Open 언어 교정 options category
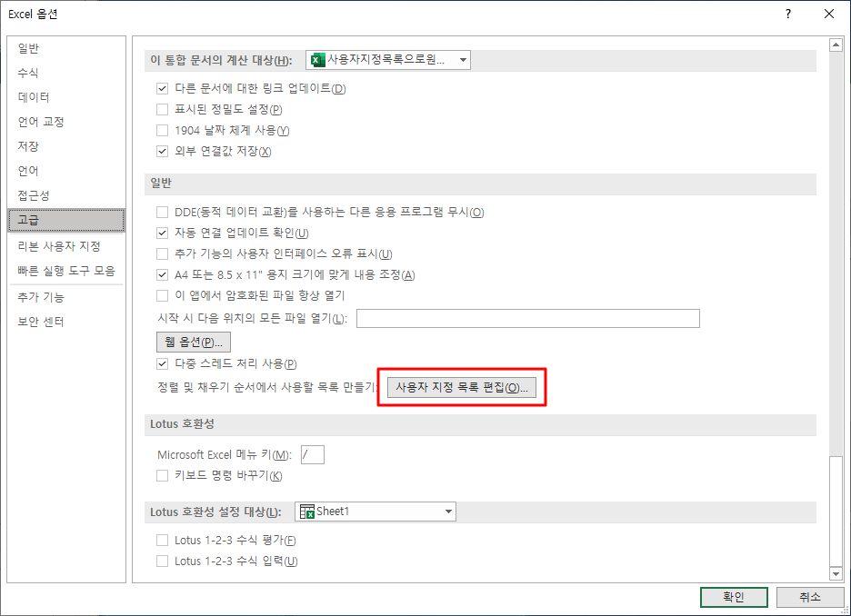Viewport: 851px width, 616px height. pyautogui.click(x=66, y=122)
